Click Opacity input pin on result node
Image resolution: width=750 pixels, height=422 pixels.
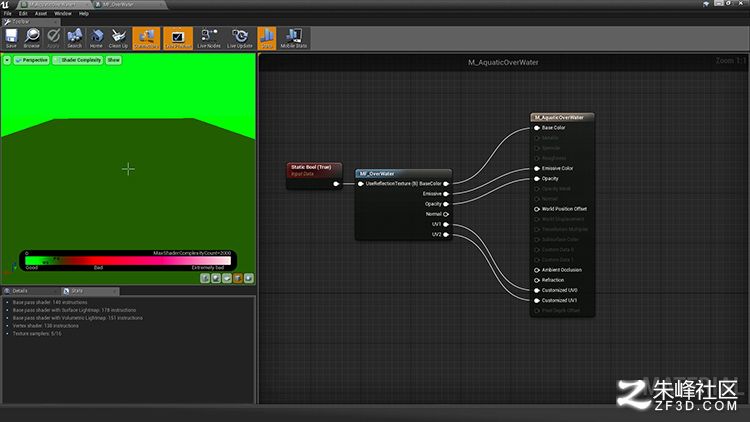coord(537,178)
